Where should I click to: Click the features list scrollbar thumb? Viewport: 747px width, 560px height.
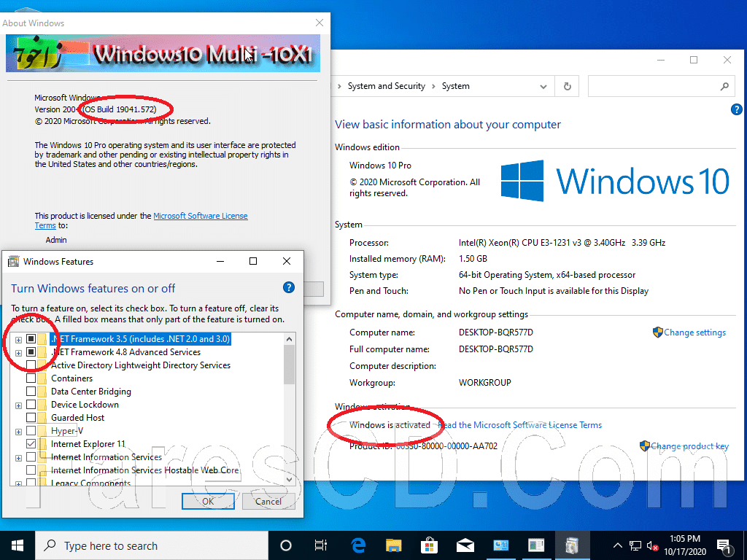click(x=289, y=365)
